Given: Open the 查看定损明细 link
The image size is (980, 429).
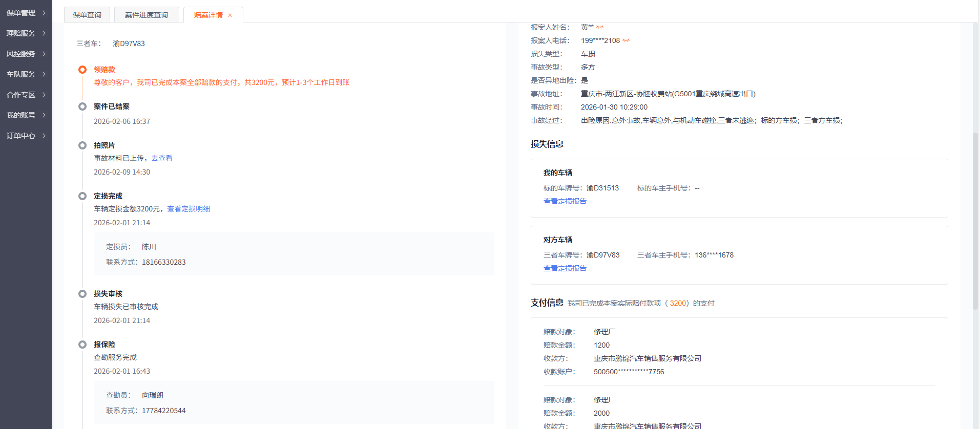Looking at the screenshot, I should click(x=189, y=209).
